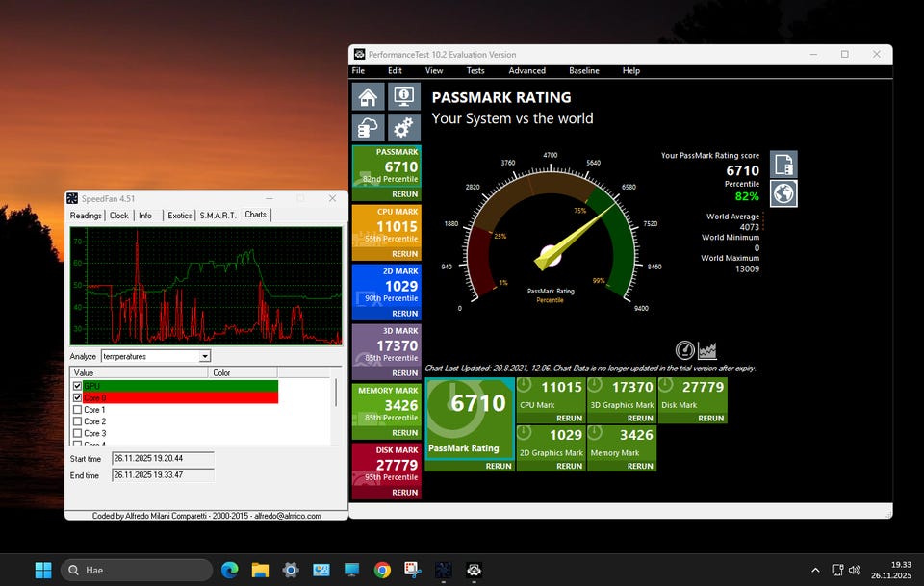The image size is (924, 586).
Task: Click the cloud upload baseline icon
Action: [369, 128]
